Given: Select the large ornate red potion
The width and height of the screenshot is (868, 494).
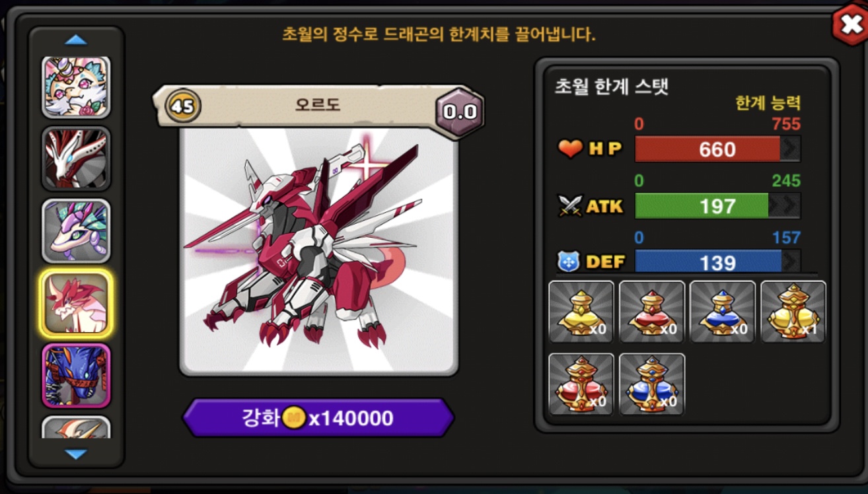Looking at the screenshot, I should tap(581, 384).
